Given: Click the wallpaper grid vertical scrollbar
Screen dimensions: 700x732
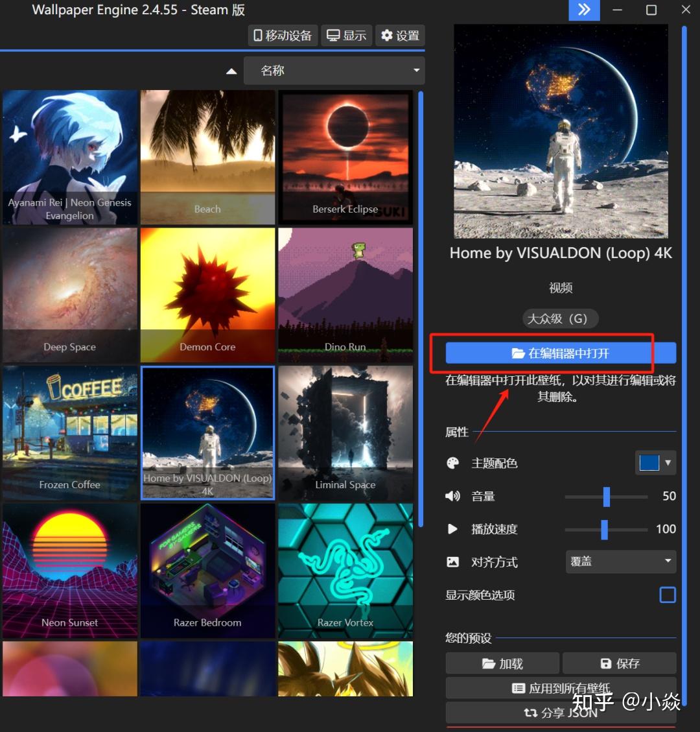Looking at the screenshot, I should (421, 308).
